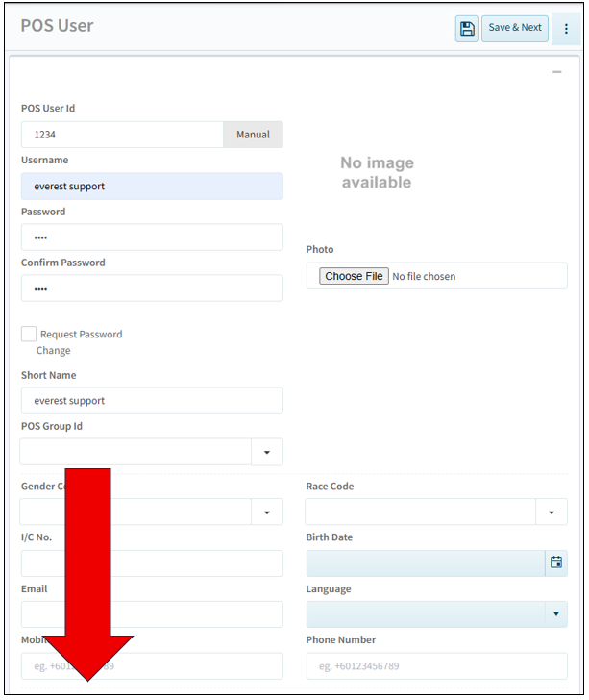589x700 pixels.
Task: Click the Phone Number input field
Action: coord(436,666)
